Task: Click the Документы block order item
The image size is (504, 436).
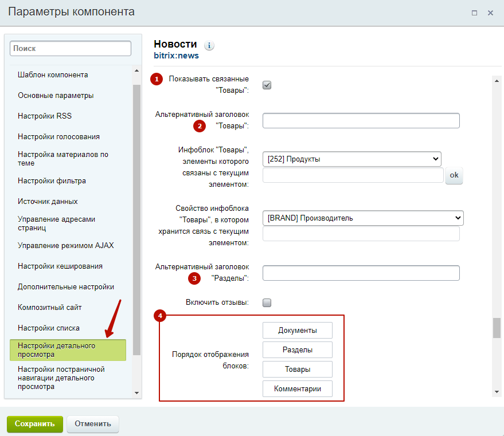Action: pyautogui.click(x=298, y=331)
